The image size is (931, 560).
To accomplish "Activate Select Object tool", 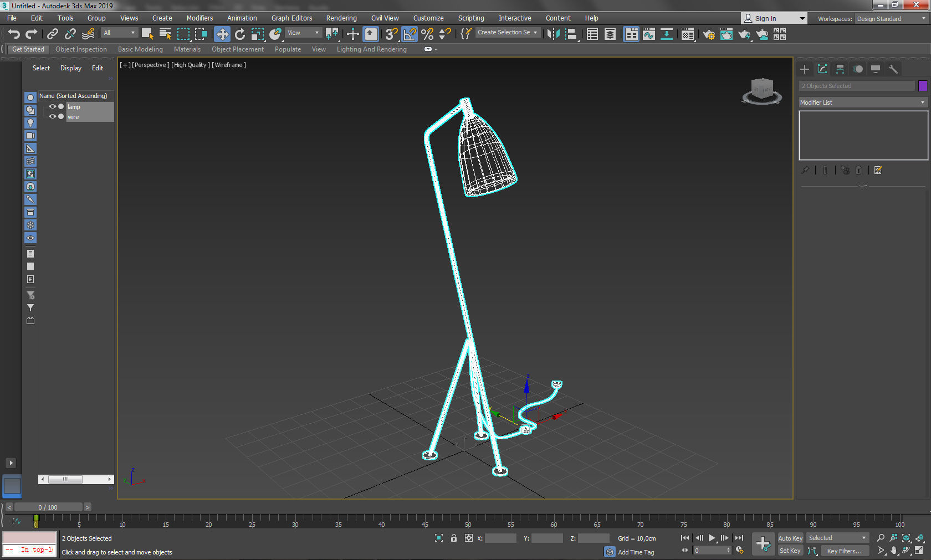I will click(x=147, y=34).
